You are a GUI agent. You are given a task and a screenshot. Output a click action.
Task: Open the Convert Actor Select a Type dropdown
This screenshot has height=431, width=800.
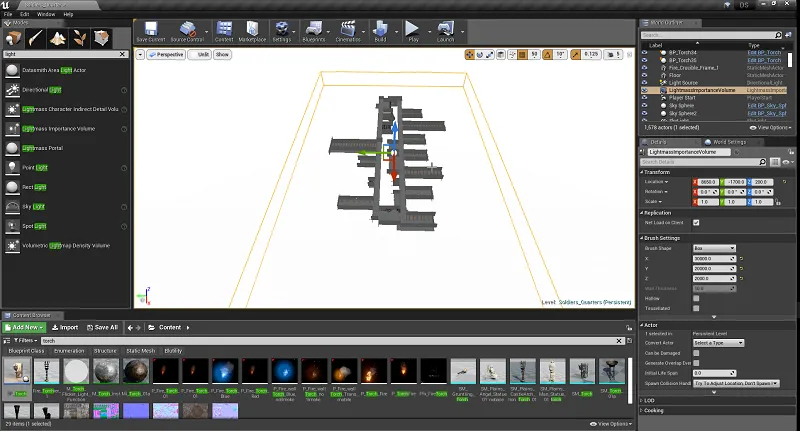(x=718, y=343)
